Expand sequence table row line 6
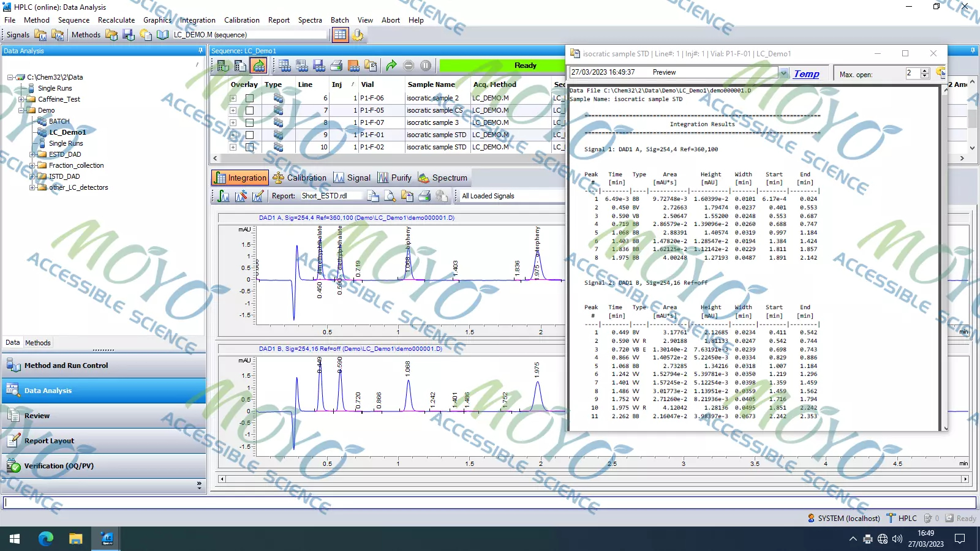Viewport: 980px width, 551px height. tap(233, 98)
